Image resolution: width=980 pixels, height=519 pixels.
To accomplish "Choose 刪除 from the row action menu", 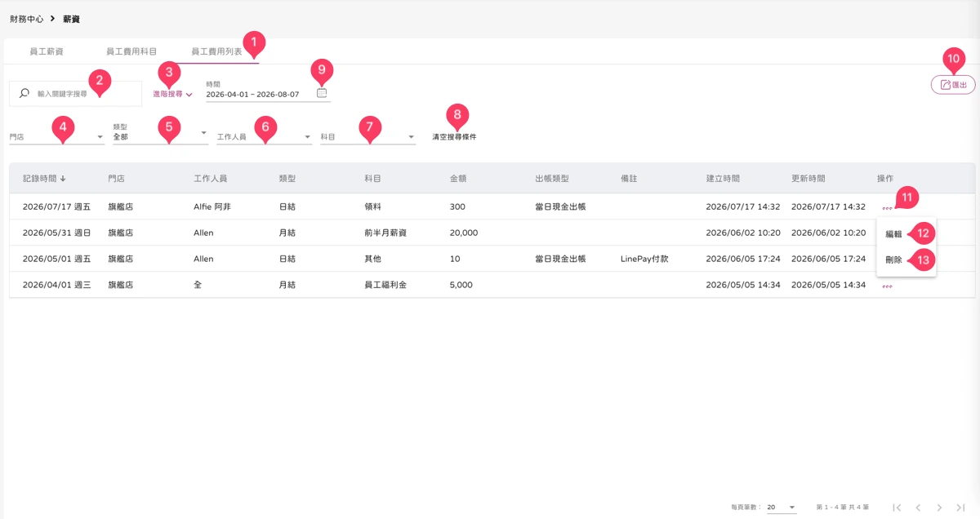I will (894, 260).
